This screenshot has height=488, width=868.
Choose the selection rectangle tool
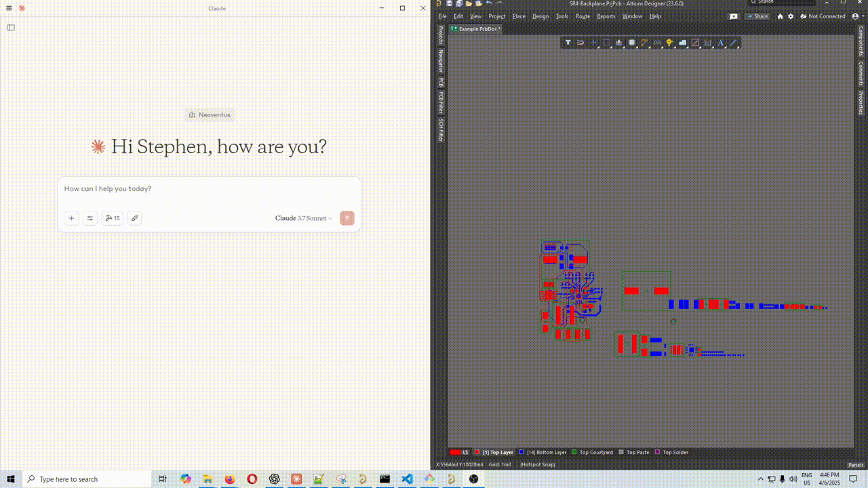[x=606, y=43]
